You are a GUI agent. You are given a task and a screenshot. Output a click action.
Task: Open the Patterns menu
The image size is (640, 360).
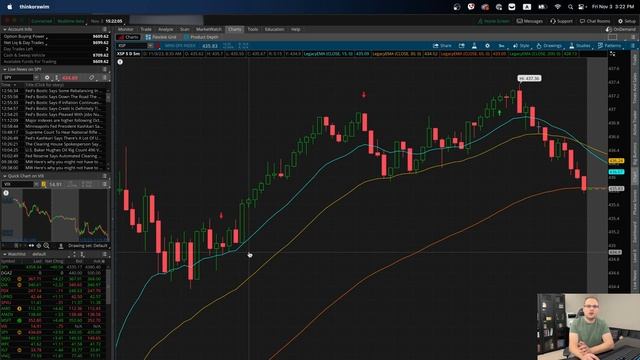(x=610, y=46)
